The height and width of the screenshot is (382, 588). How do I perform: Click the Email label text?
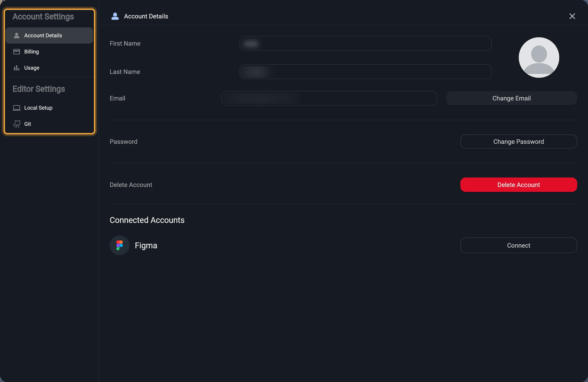point(117,98)
